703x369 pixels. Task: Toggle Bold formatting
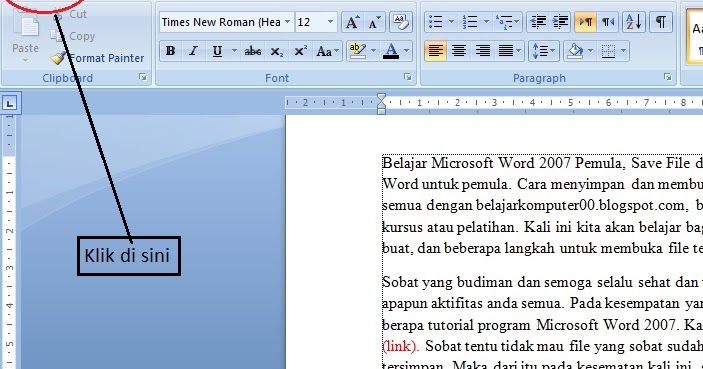click(x=170, y=51)
